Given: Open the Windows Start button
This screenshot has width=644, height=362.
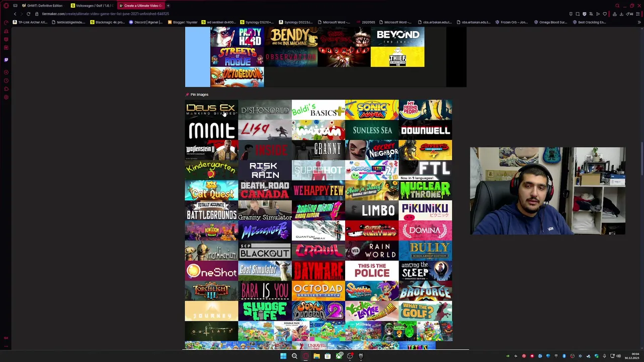Looking at the screenshot, I should tap(283, 356).
